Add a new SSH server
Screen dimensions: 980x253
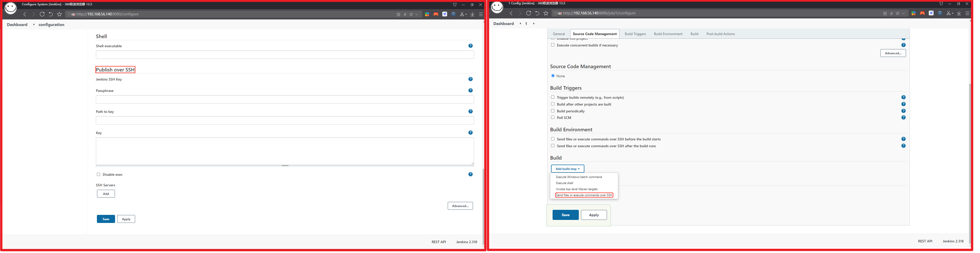(106, 194)
